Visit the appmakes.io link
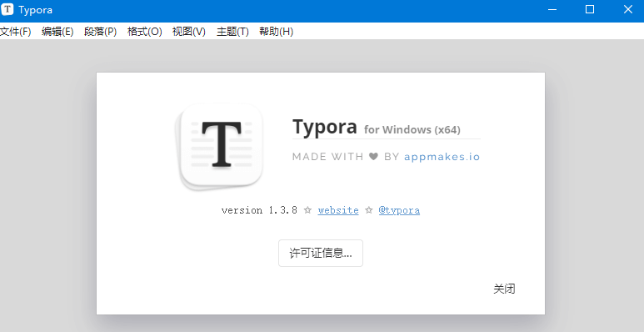The width and height of the screenshot is (644, 332). 442,157
